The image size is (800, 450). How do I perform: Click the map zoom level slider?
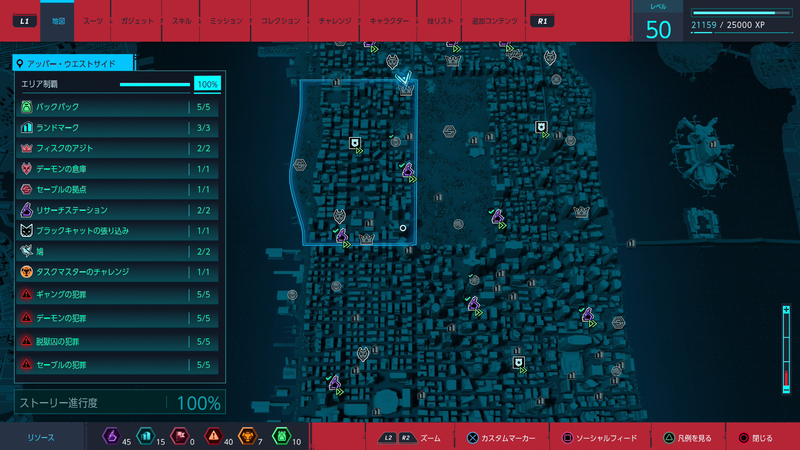786,349
